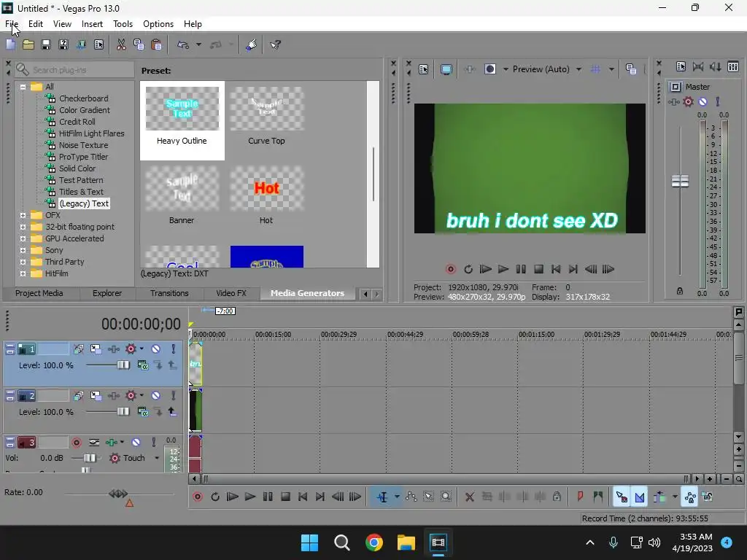The height and width of the screenshot is (560, 747).
Task: Arm audio track 3 for record
Action: (x=76, y=443)
